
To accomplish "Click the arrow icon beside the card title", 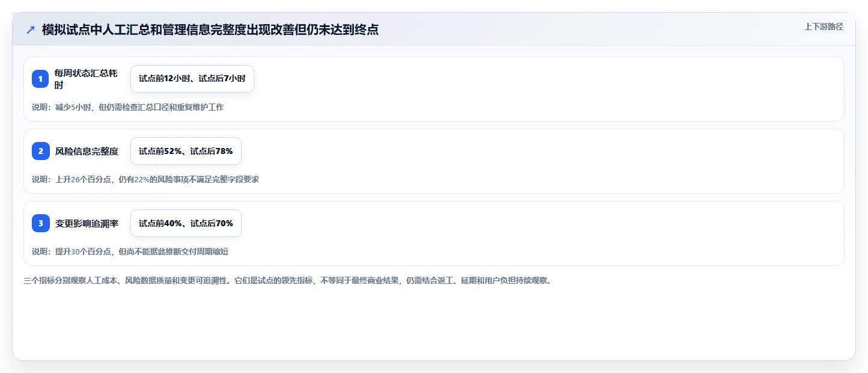I will 31,29.
